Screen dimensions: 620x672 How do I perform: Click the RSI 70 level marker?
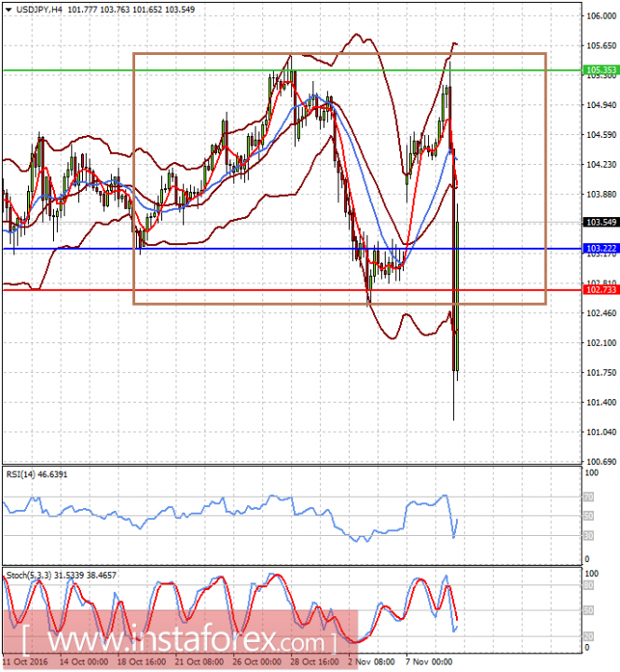point(588,497)
